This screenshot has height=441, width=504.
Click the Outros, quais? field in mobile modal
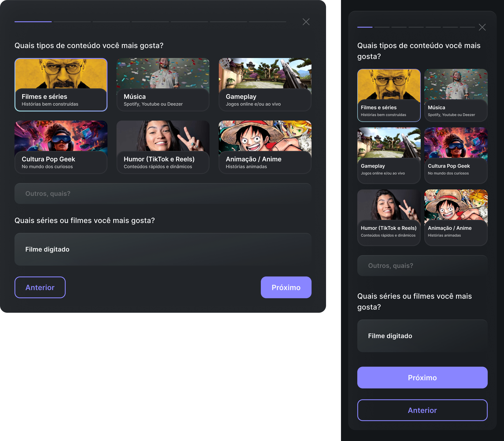(x=422, y=266)
